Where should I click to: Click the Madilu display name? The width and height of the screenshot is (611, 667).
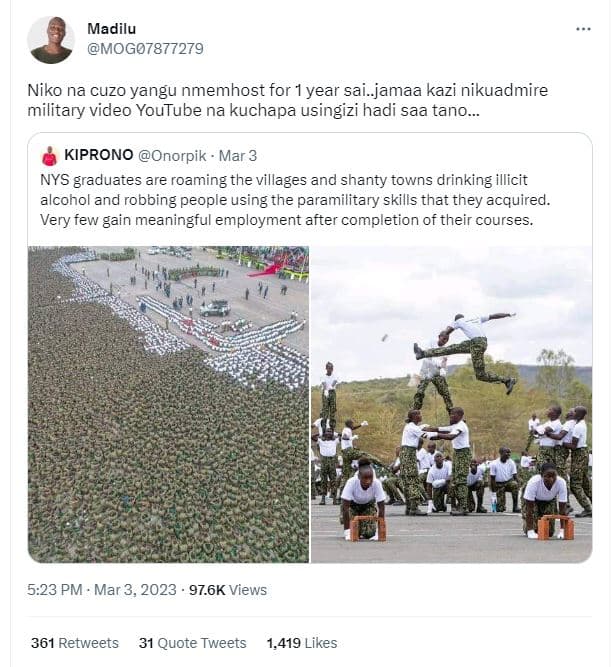point(111,29)
